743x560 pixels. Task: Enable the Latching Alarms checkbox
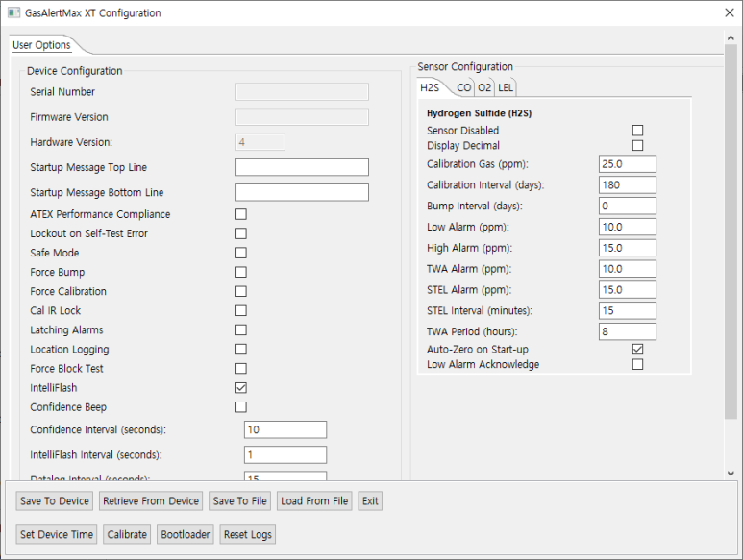click(x=241, y=329)
